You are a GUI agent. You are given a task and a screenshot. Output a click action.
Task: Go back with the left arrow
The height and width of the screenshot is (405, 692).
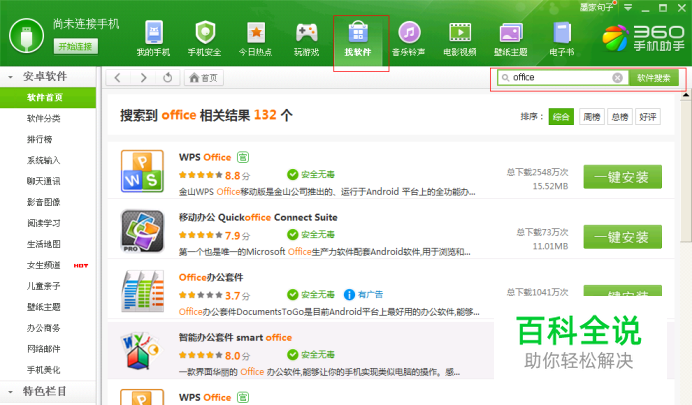[117, 78]
